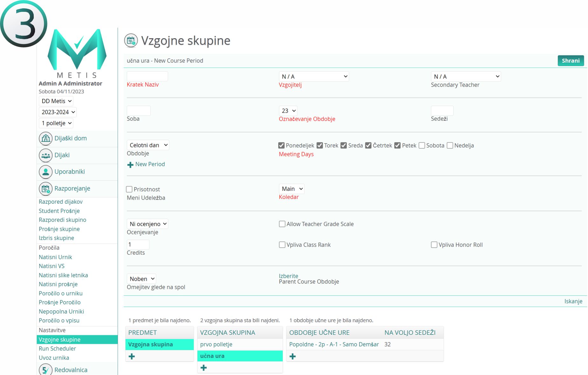Click plus icon under Predmet column
The width and height of the screenshot is (588, 375).
click(x=132, y=357)
